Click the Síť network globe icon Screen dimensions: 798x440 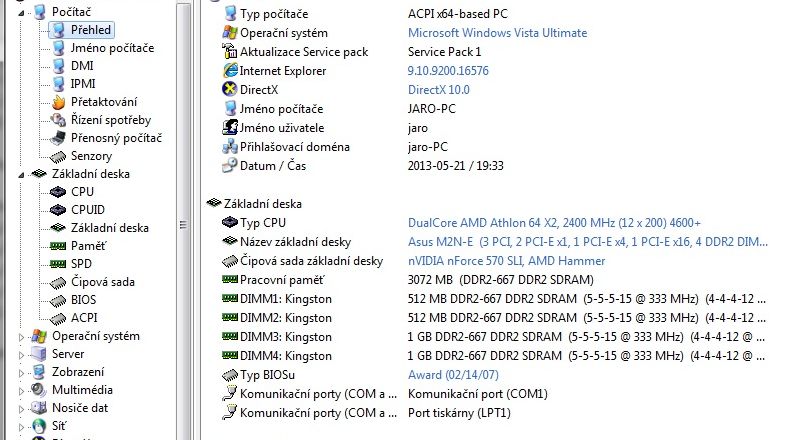[39, 426]
